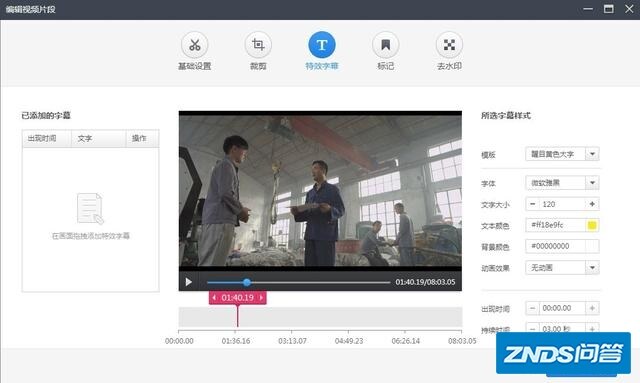The height and width of the screenshot is (383, 640).
Task: Minimize the 编辑视频片段 window
Action: click(588, 9)
